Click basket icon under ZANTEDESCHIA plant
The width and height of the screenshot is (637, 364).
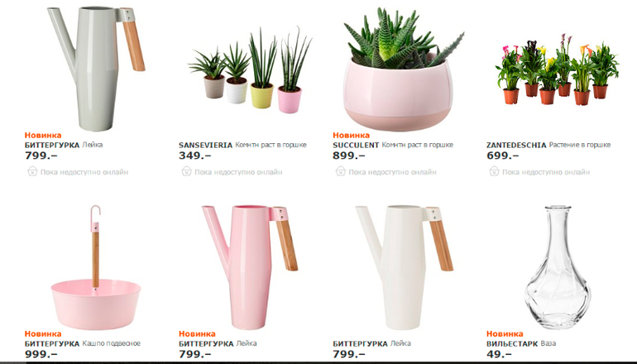click(494, 171)
